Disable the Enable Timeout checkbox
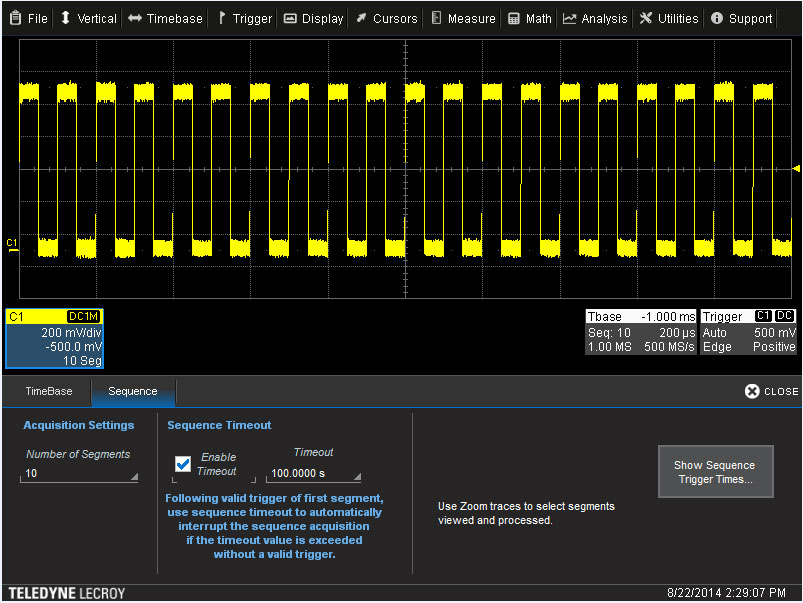The height and width of the screenshot is (603, 803). point(182,463)
